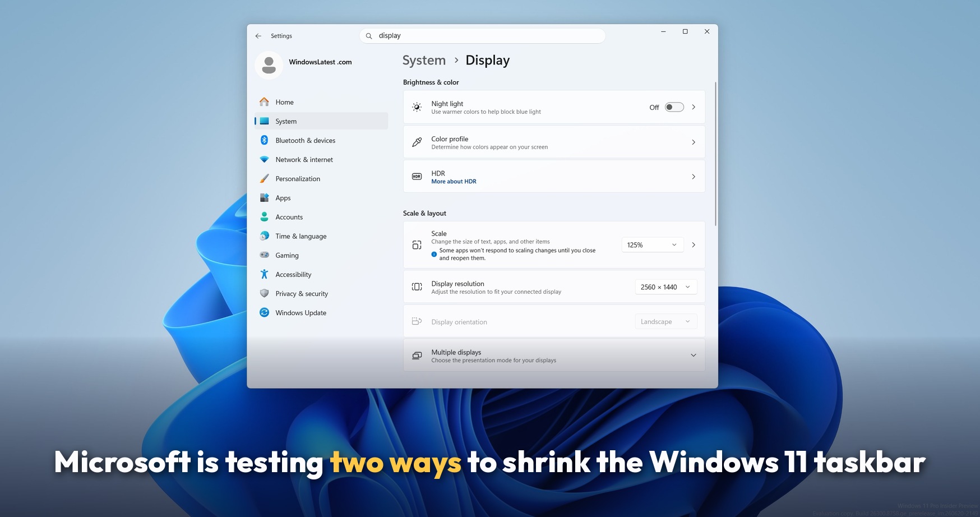Click the Display resolution icon
Viewport: 980px width, 517px height.
417,287
